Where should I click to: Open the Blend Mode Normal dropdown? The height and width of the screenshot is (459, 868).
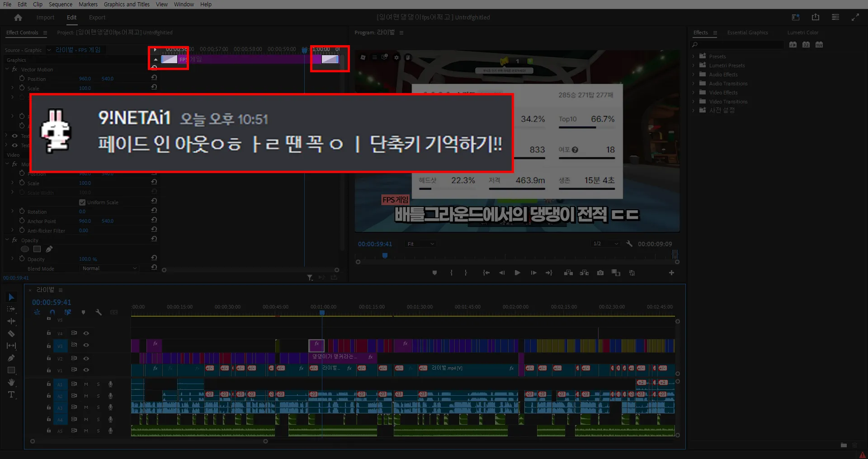pos(109,268)
